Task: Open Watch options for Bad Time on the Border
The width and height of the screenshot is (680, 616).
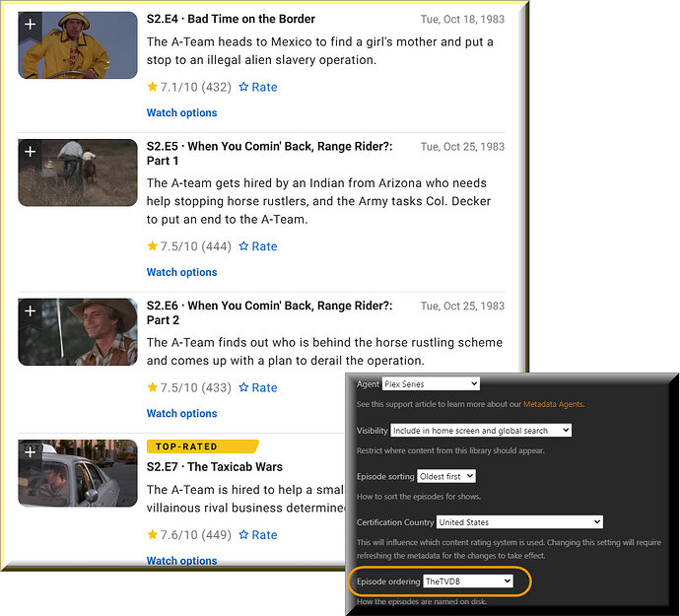Action: [181, 112]
